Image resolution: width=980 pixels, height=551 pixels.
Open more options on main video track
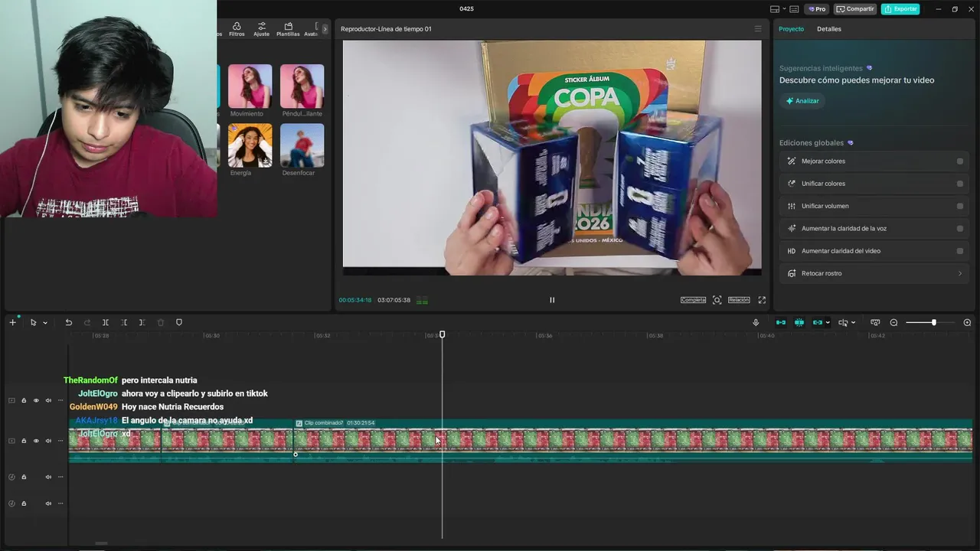(60, 441)
